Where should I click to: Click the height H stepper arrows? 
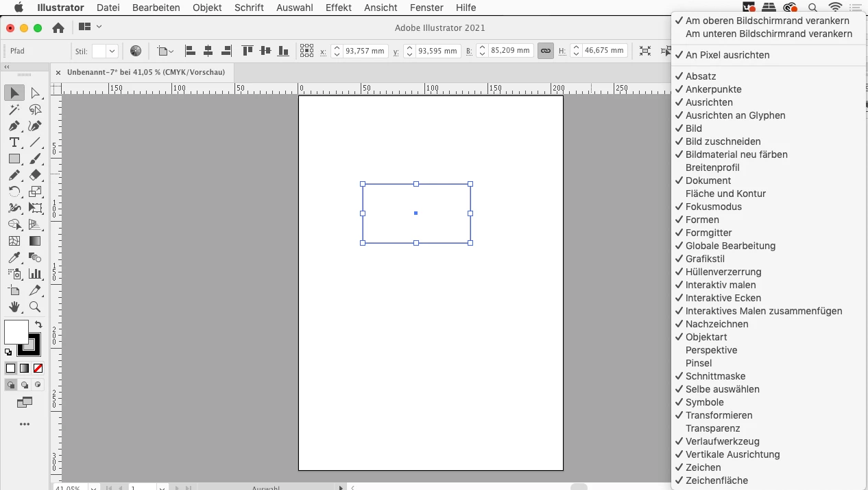[577, 51]
